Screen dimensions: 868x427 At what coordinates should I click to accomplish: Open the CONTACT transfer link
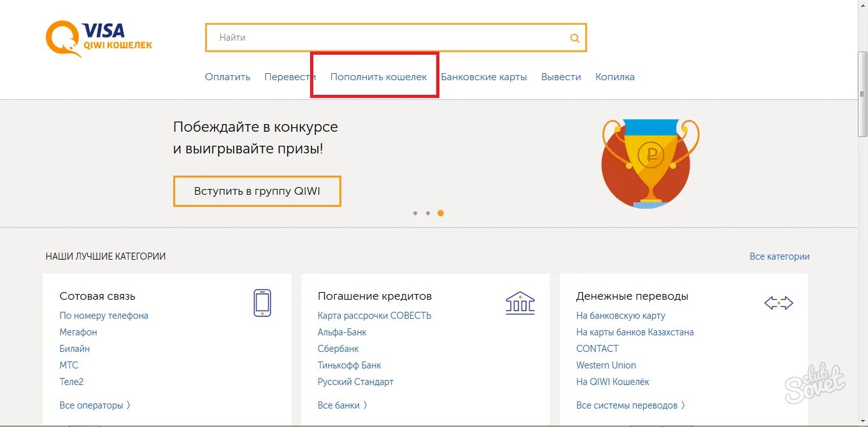pyautogui.click(x=597, y=349)
